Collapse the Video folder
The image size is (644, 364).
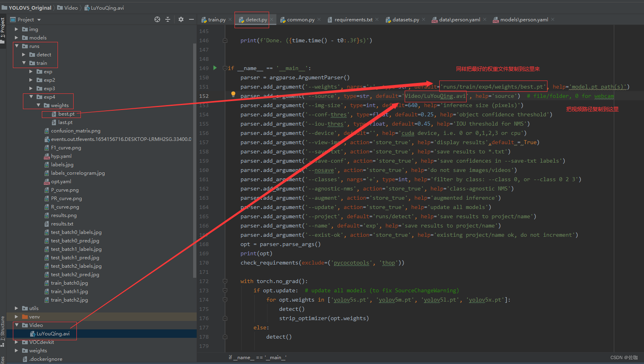click(16, 325)
